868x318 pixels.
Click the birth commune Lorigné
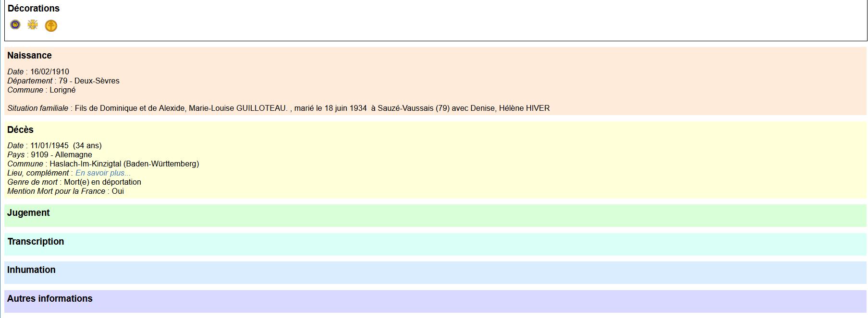(61, 90)
